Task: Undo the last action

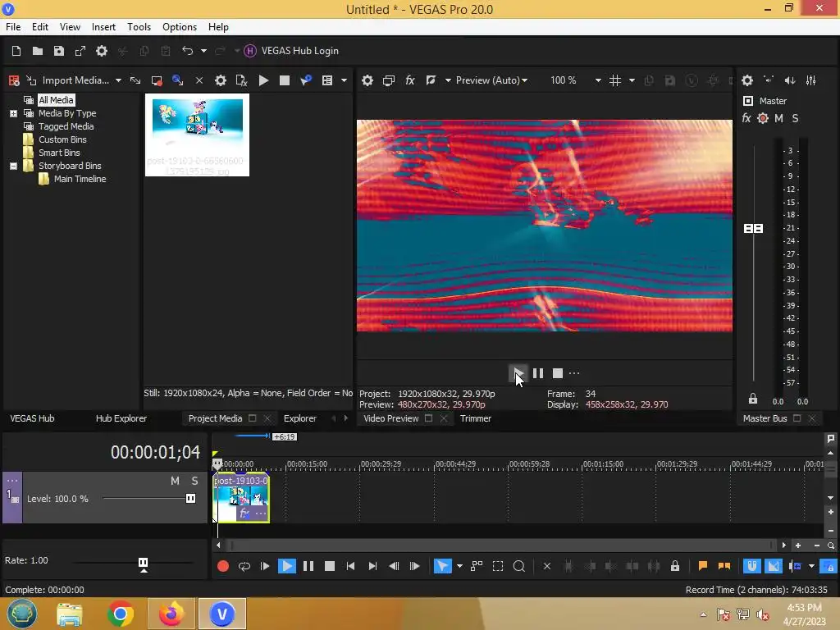Action: (x=187, y=51)
